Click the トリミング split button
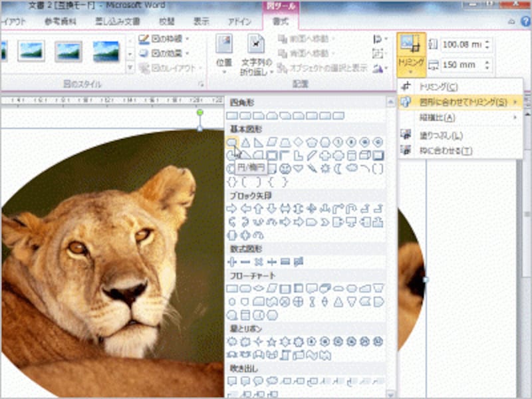 point(411,55)
